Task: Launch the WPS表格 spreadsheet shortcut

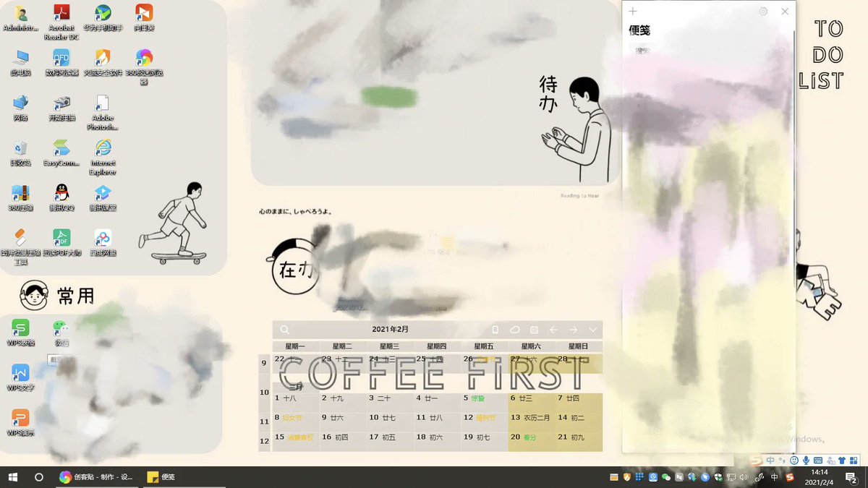Action: tap(21, 333)
